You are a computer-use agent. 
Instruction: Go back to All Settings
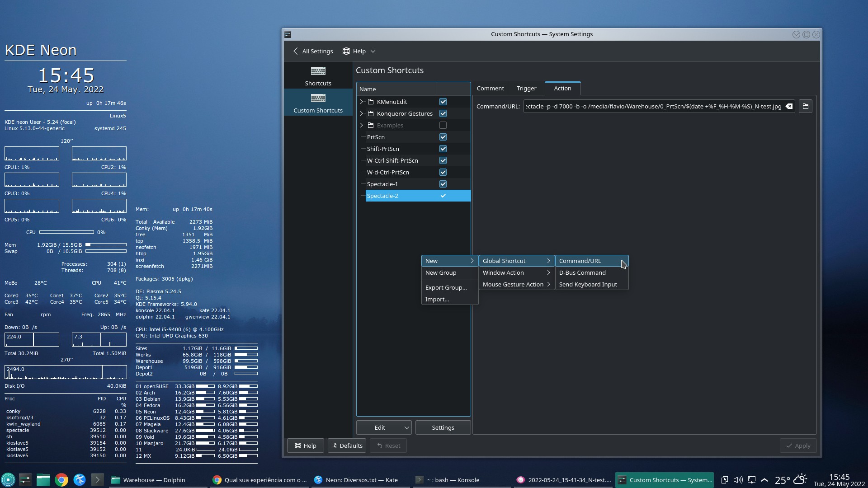[x=313, y=51]
